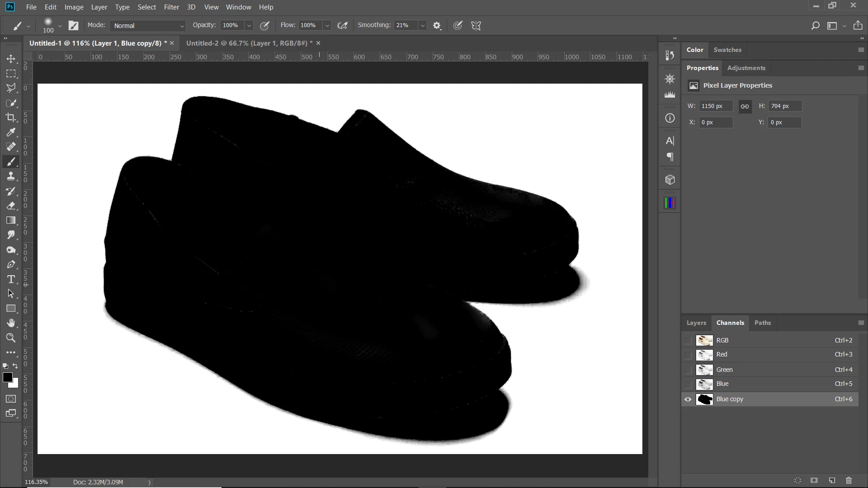Pick the Clone Stamp tool
868x488 pixels.
(11, 176)
